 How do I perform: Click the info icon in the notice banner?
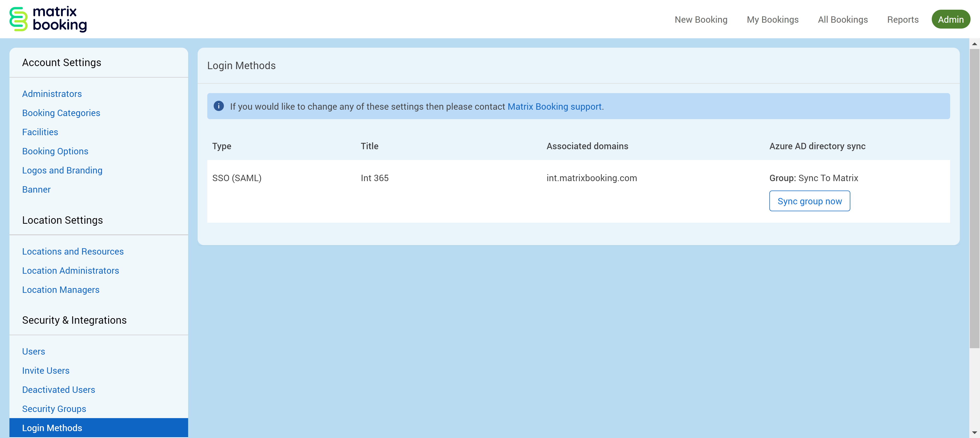pyautogui.click(x=218, y=106)
